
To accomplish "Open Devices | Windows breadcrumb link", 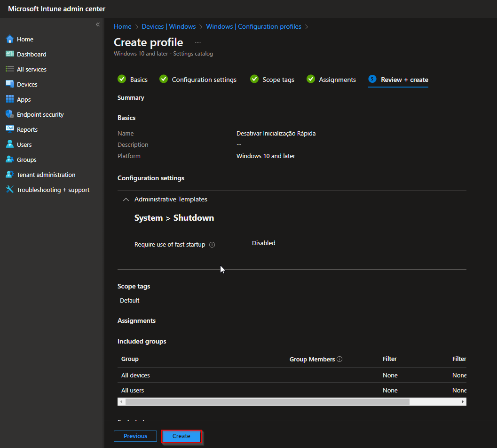I will tap(169, 26).
